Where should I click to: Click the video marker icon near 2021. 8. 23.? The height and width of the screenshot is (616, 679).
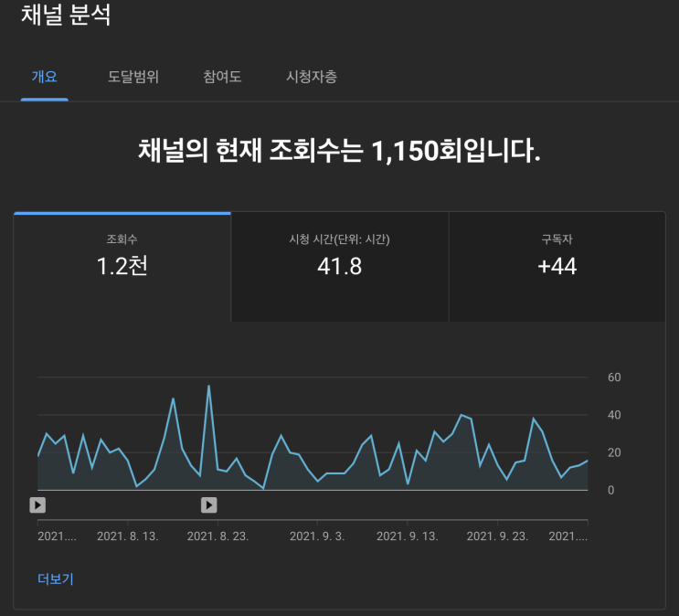coord(208,505)
